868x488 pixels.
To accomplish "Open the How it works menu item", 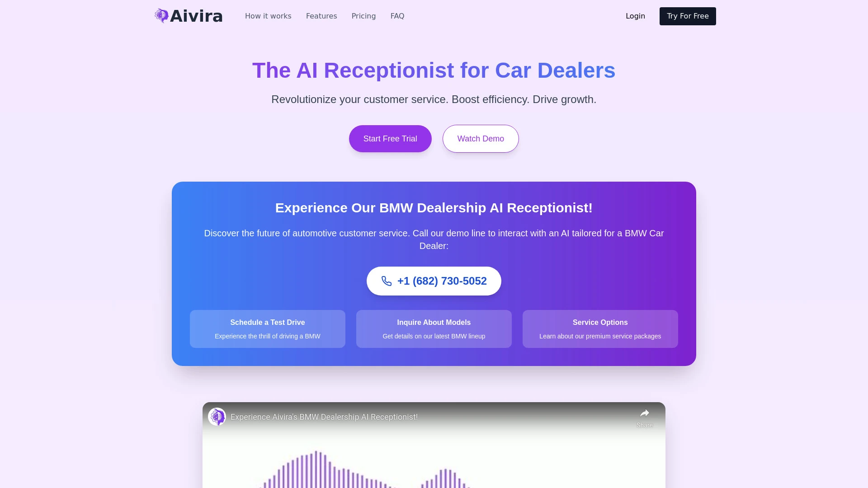I will tap(268, 16).
